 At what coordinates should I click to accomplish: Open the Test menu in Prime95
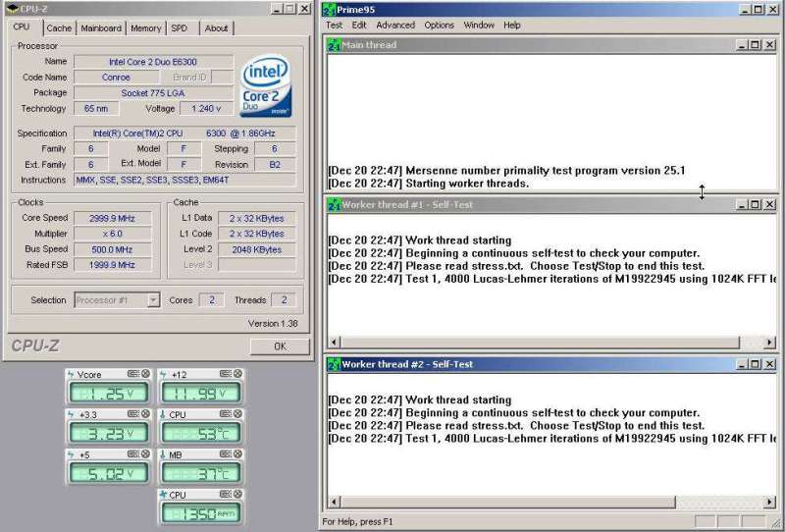pos(334,26)
